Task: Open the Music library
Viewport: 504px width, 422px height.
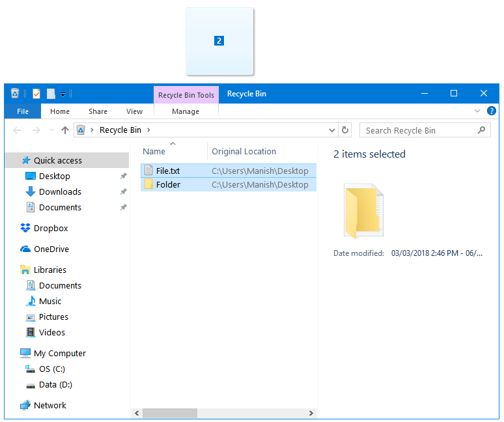Action: pos(50,301)
